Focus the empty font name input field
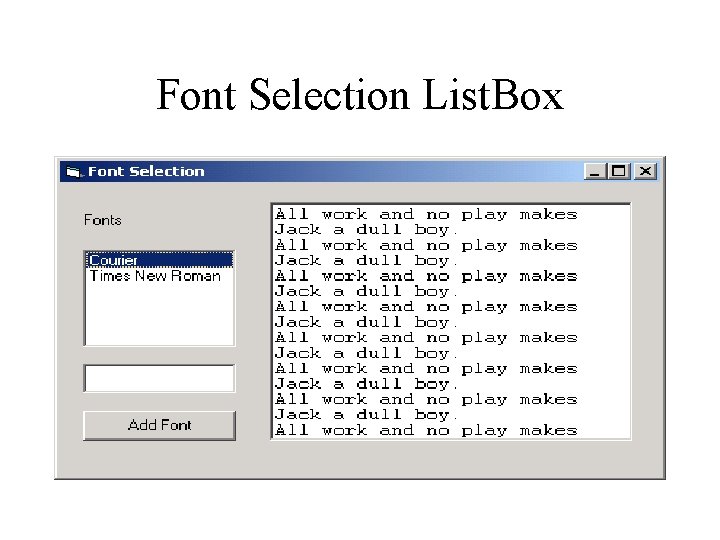 point(159,378)
